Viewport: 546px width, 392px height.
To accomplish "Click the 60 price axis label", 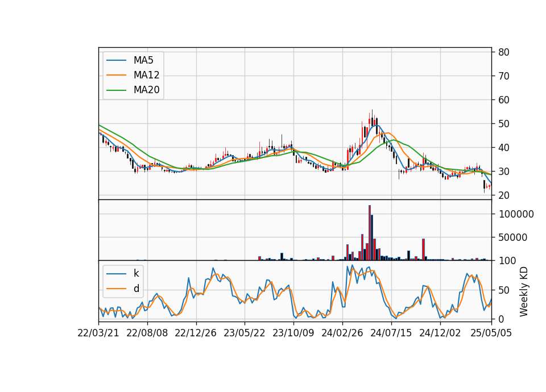I will point(504,100).
